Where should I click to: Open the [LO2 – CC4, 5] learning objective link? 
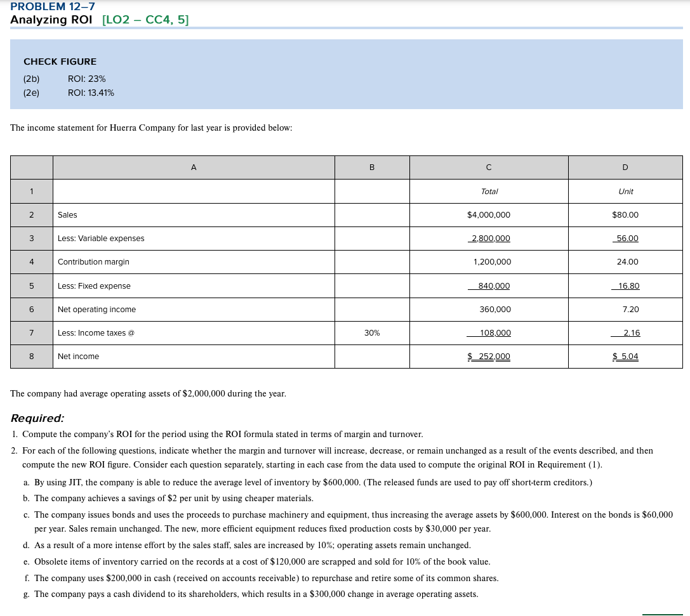coord(145,20)
